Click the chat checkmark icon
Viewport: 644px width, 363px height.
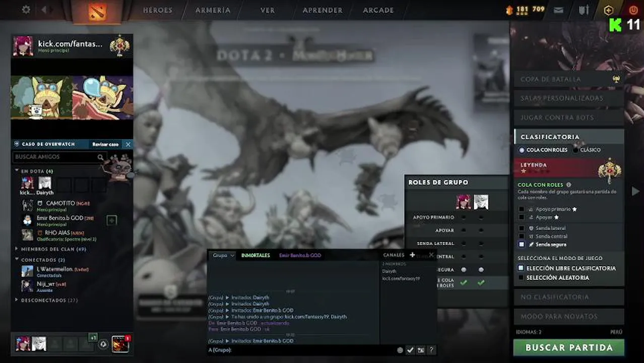410,350
